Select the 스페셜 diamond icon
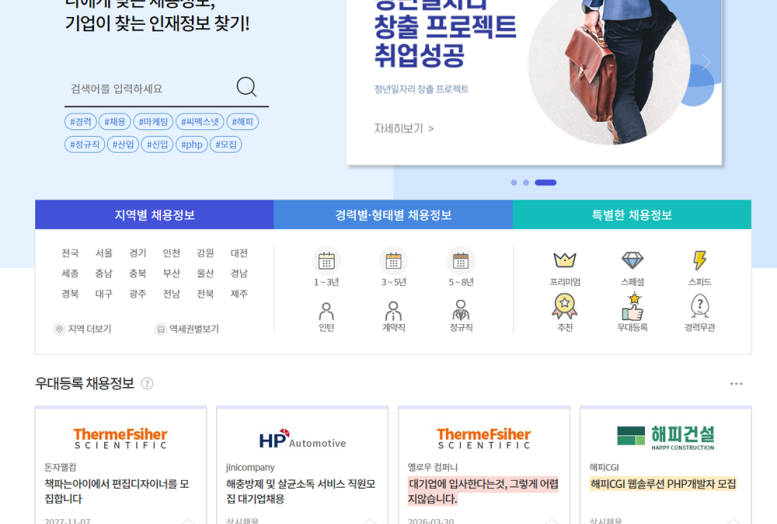 point(632,260)
